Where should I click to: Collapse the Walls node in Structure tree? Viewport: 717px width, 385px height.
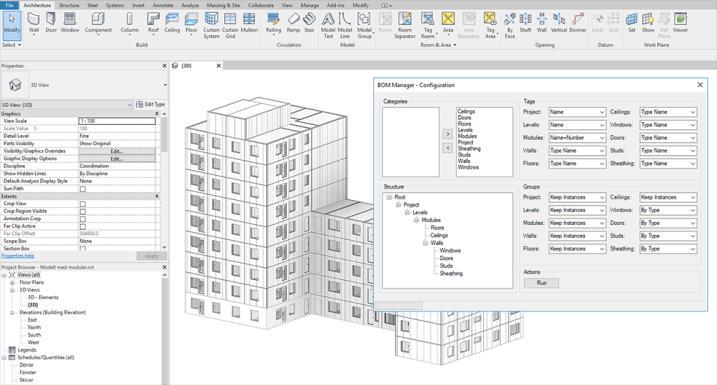coord(425,243)
